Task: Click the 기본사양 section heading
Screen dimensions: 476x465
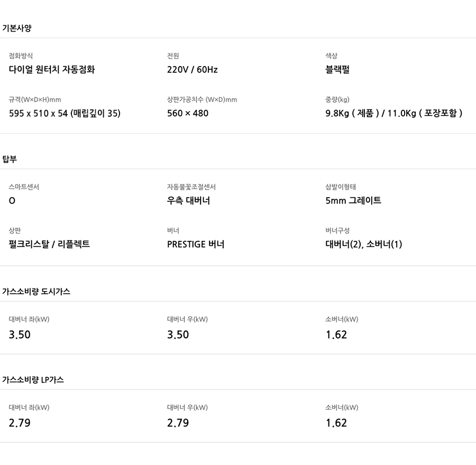Action: pos(17,28)
